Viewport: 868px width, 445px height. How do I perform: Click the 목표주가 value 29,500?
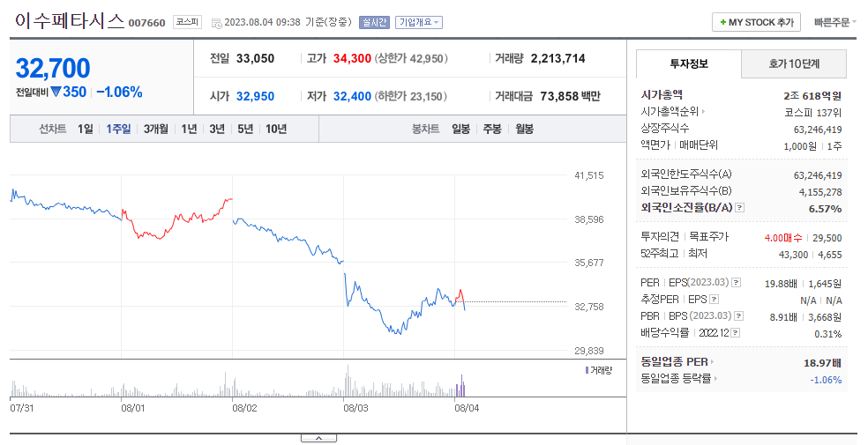coord(827,238)
